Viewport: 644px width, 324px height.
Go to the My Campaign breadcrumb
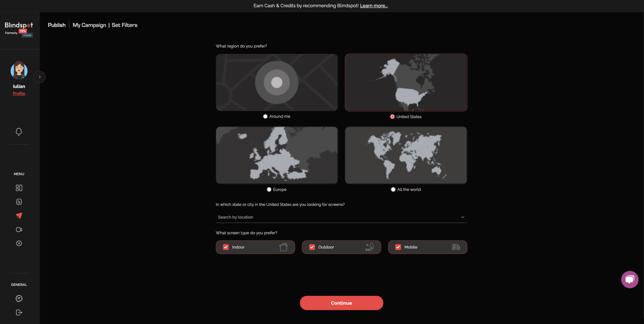pyautogui.click(x=89, y=25)
